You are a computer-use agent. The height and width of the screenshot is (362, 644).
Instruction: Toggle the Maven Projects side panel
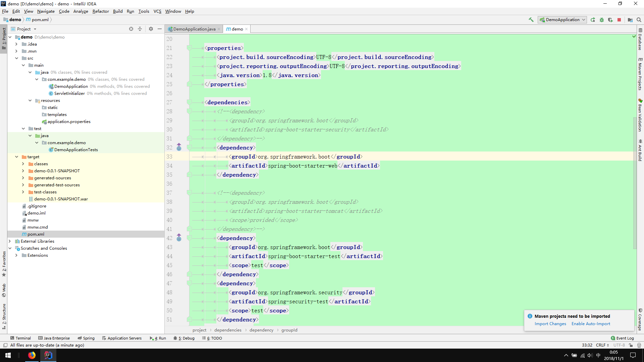pos(640,74)
